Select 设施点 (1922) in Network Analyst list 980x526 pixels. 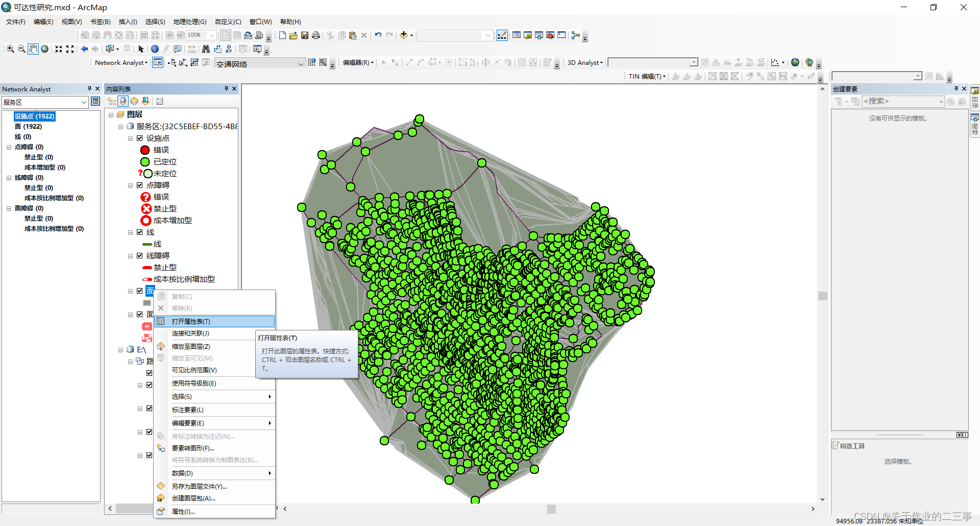click(x=35, y=116)
